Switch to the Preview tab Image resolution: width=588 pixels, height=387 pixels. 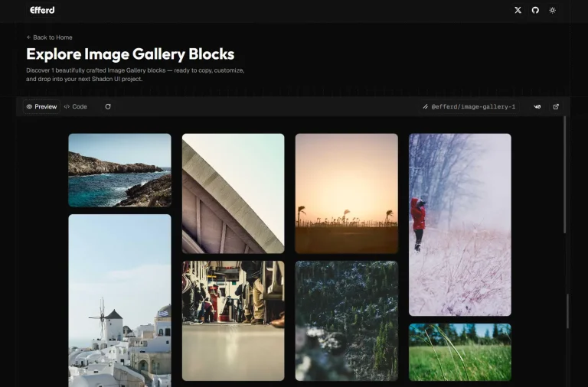tap(41, 107)
